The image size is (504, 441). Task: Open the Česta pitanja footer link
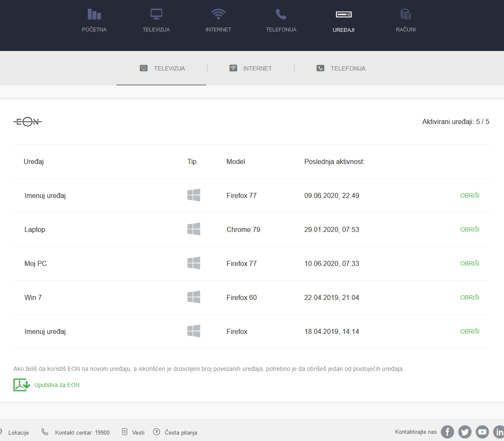coord(181,433)
